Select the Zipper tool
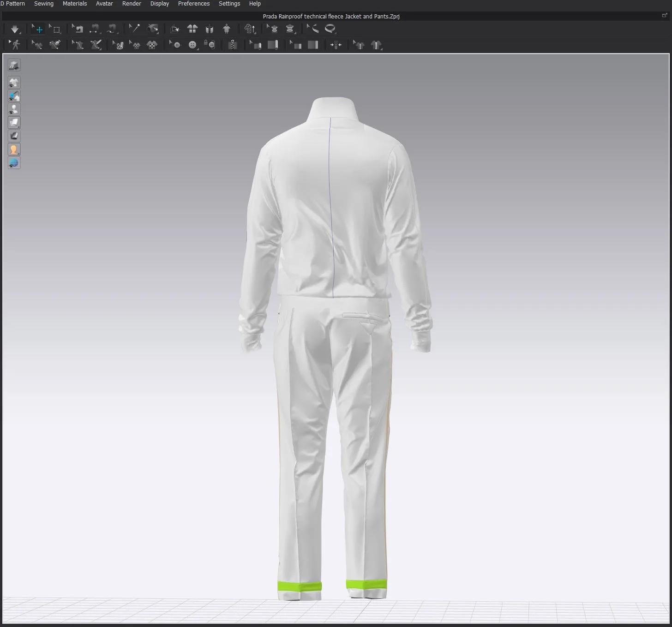This screenshot has height=627, width=672. (233, 45)
